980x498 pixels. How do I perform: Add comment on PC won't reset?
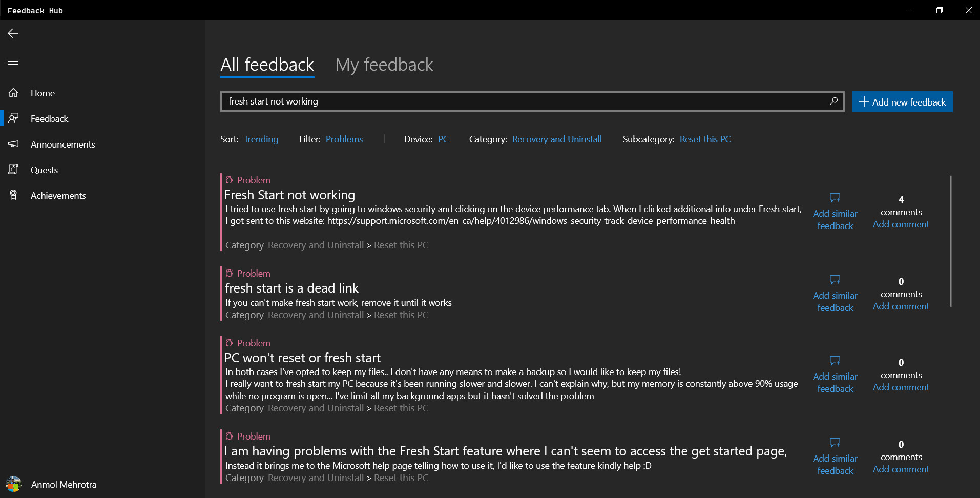(901, 387)
